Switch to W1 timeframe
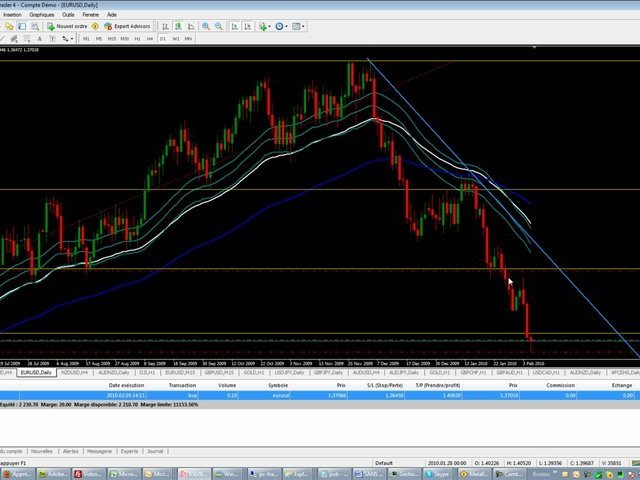Screen dimensions: 640x480 coord(176,38)
